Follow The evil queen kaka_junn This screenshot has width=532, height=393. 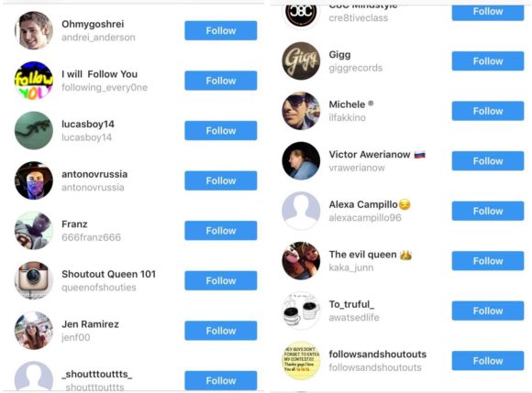[x=488, y=261]
